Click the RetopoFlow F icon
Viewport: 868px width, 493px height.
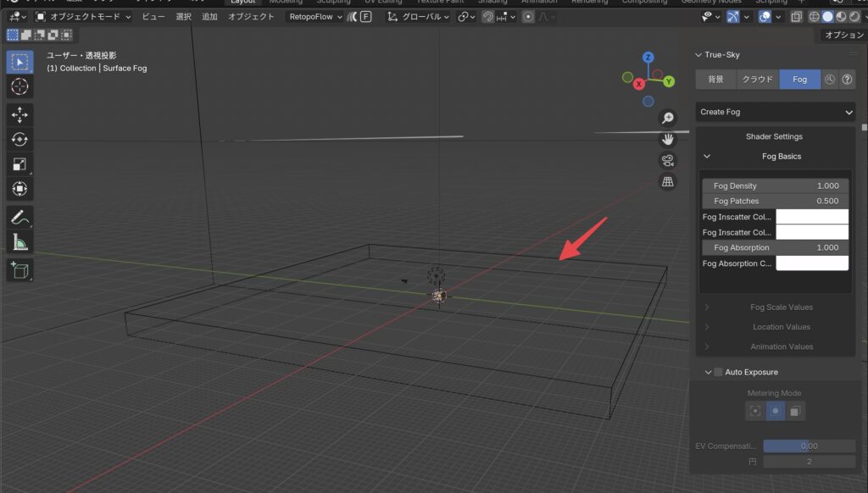click(x=366, y=17)
